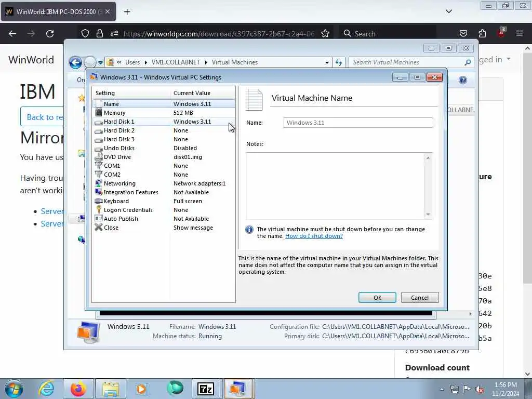Viewport: 532px width, 399px height.
Task: Click the virtual machine Name input field
Action: [x=358, y=123]
